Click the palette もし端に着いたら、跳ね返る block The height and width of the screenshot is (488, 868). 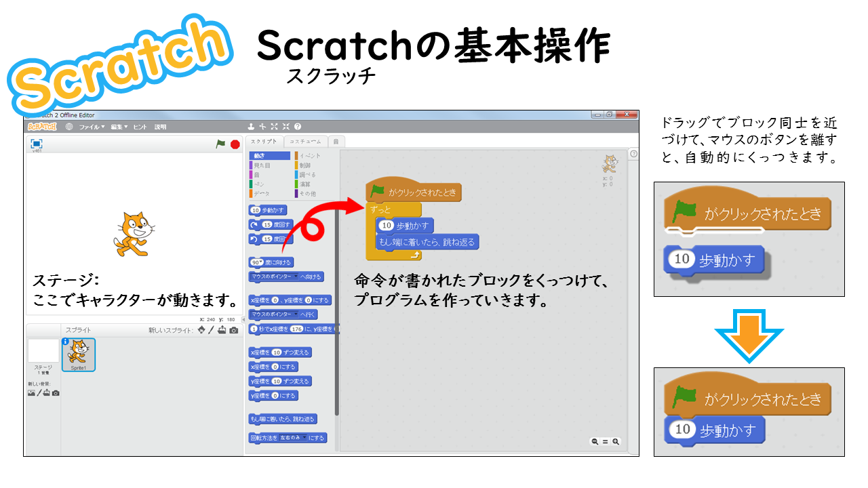[283, 419]
